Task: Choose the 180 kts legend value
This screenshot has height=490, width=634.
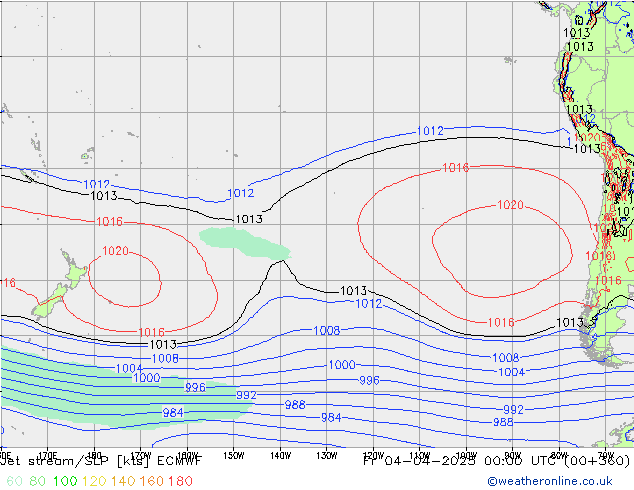Action: 180,481
